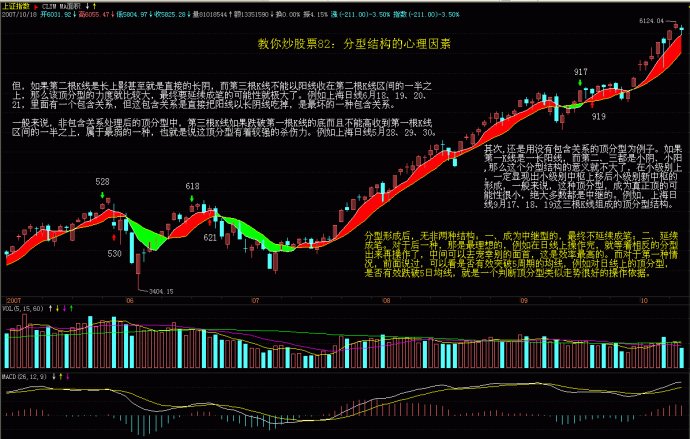The height and width of the screenshot is (439, 690).
Task: Click the 指数(-211.00)-3.50% value
Action: (x=426, y=15)
